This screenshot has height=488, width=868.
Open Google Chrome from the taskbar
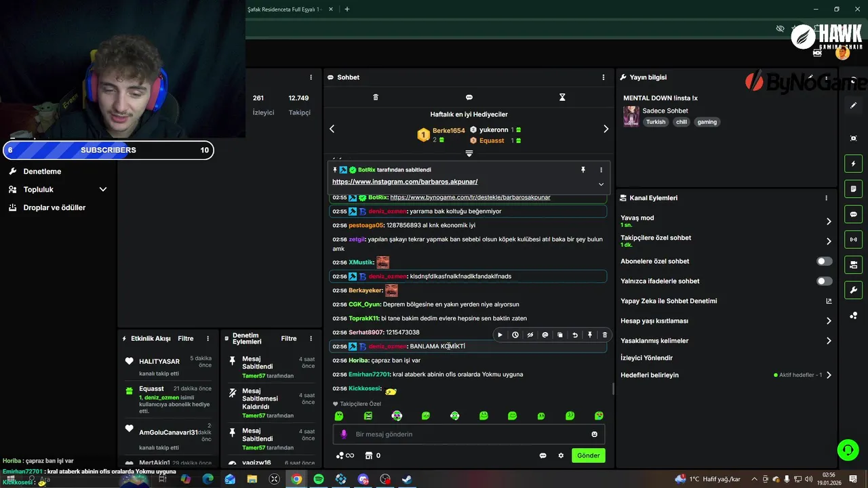pos(296,479)
